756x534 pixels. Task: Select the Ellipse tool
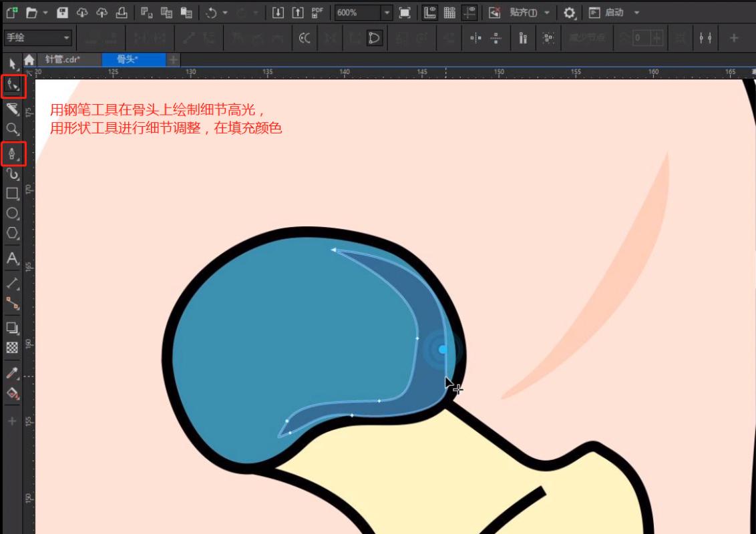pyautogui.click(x=12, y=213)
